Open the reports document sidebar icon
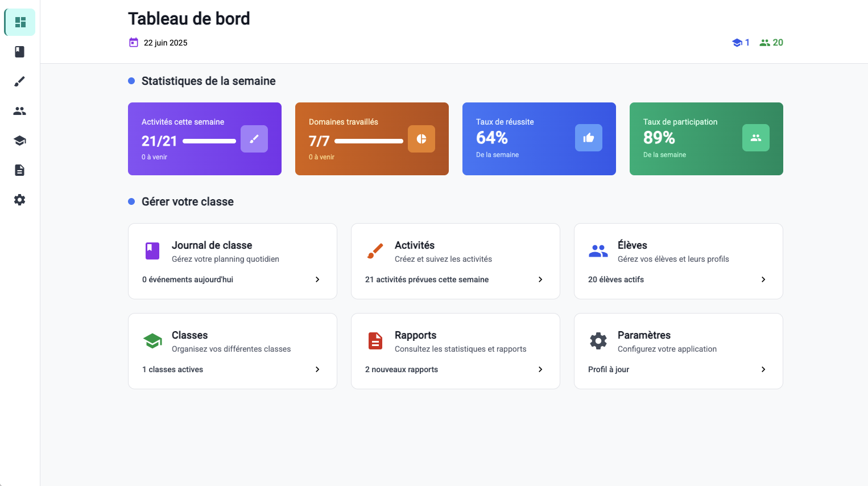Screen dimensions: 868x486 (x=20, y=170)
